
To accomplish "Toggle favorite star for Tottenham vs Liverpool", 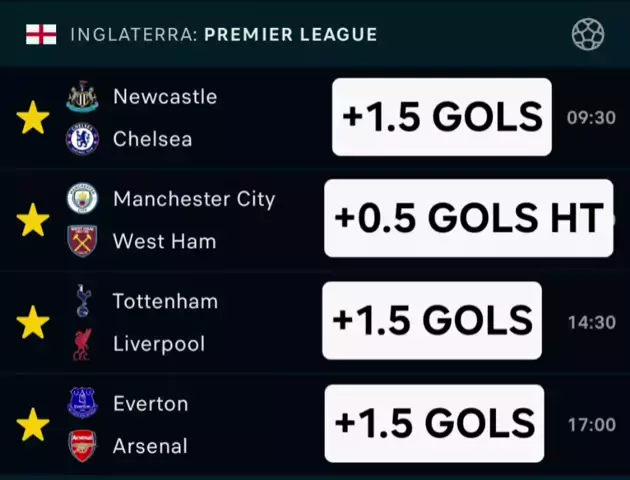I will [33, 322].
